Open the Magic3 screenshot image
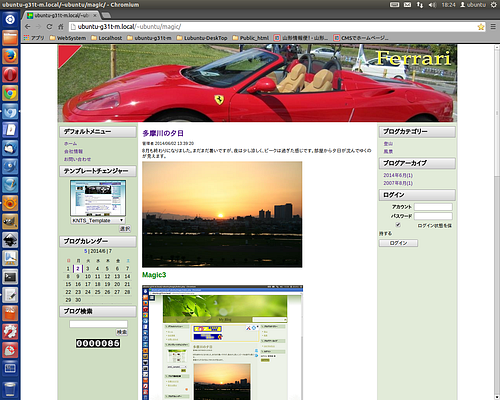This screenshot has width=500, height=400. [222, 342]
